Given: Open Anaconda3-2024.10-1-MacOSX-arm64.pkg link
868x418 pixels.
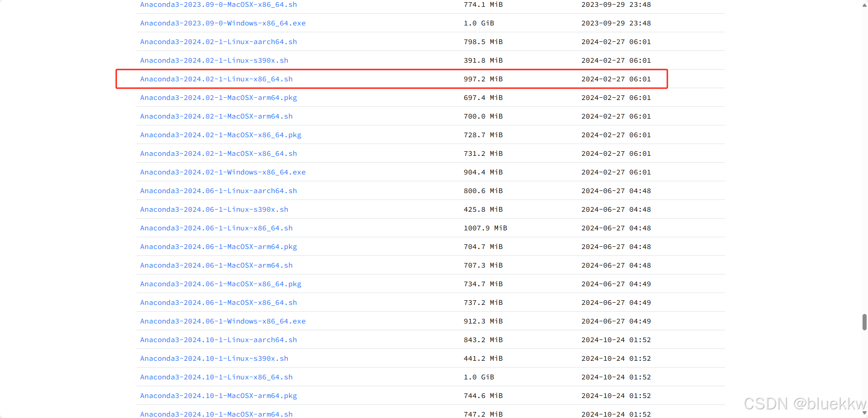Looking at the screenshot, I should pos(218,396).
